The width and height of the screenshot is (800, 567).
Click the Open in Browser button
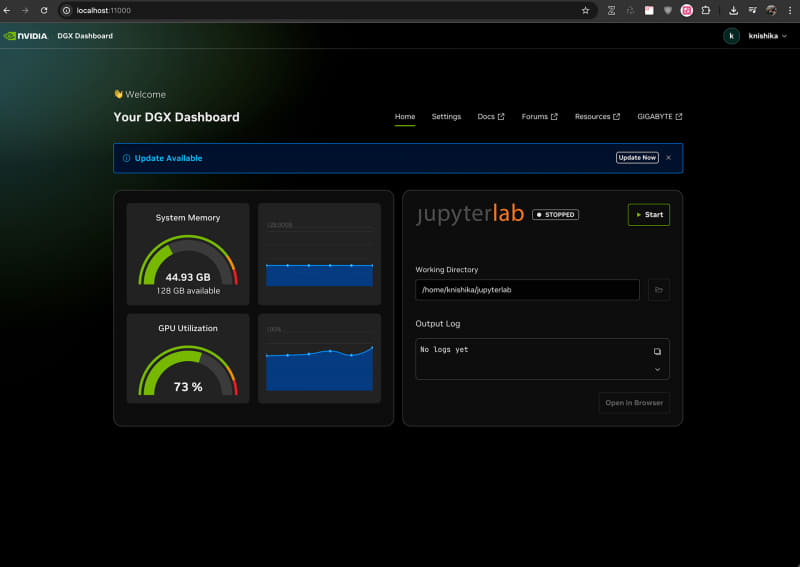click(x=634, y=403)
